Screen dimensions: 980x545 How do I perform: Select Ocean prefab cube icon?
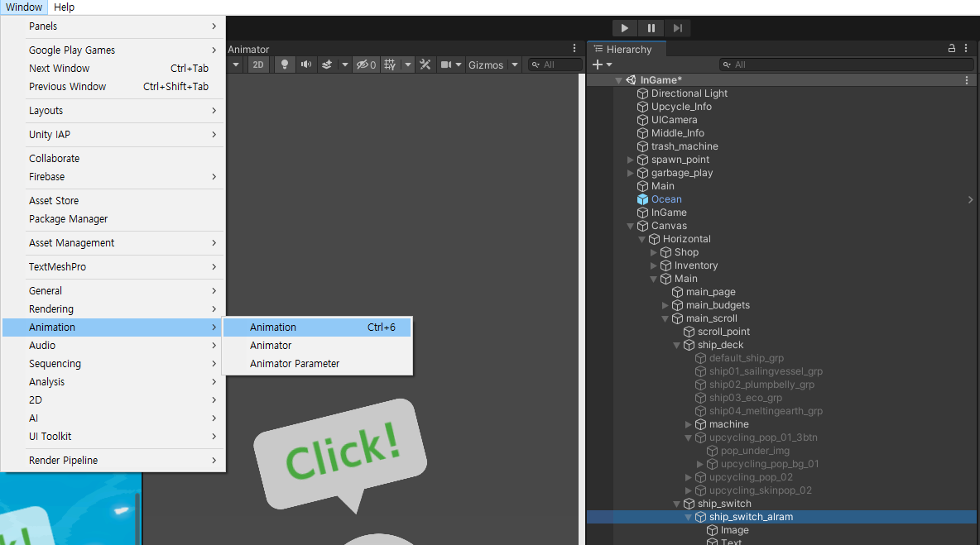[642, 200]
